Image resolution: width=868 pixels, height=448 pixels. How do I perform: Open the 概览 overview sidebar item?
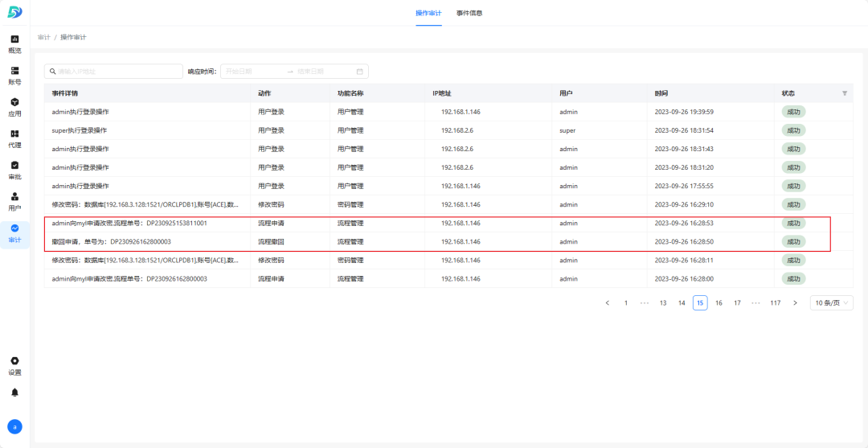tap(15, 43)
